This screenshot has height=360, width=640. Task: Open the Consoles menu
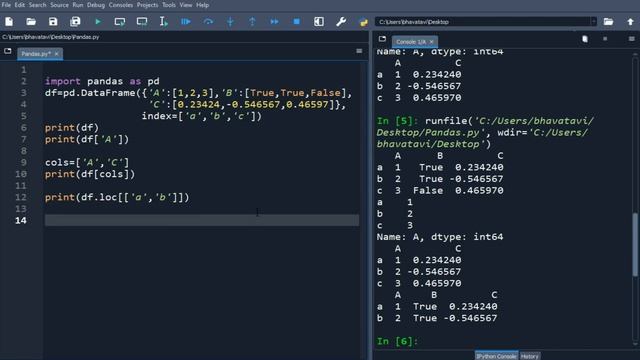tap(121, 5)
